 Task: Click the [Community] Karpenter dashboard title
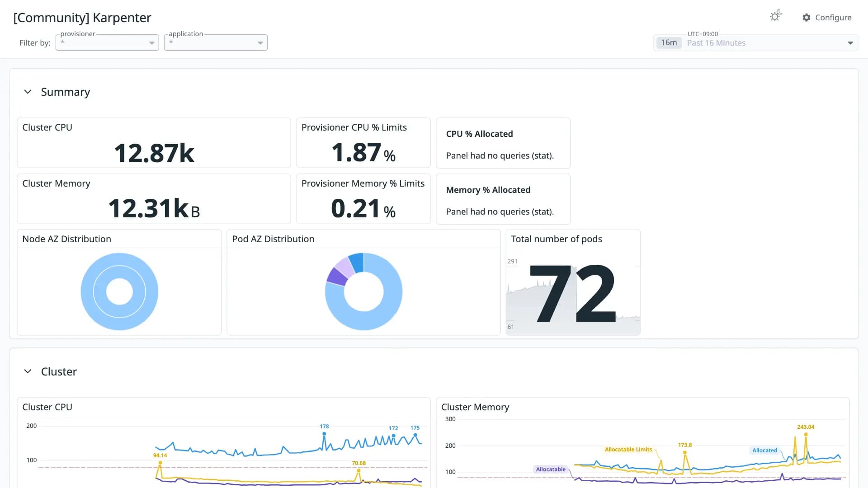(82, 18)
